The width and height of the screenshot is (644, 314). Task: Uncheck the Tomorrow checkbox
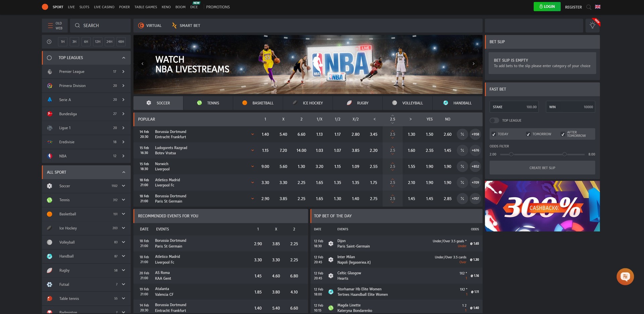coord(528,134)
